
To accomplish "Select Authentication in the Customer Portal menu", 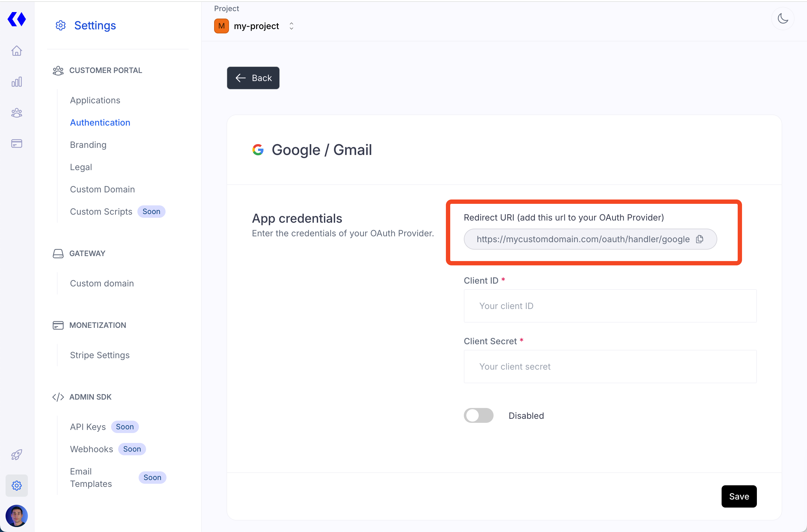I will tap(100, 122).
